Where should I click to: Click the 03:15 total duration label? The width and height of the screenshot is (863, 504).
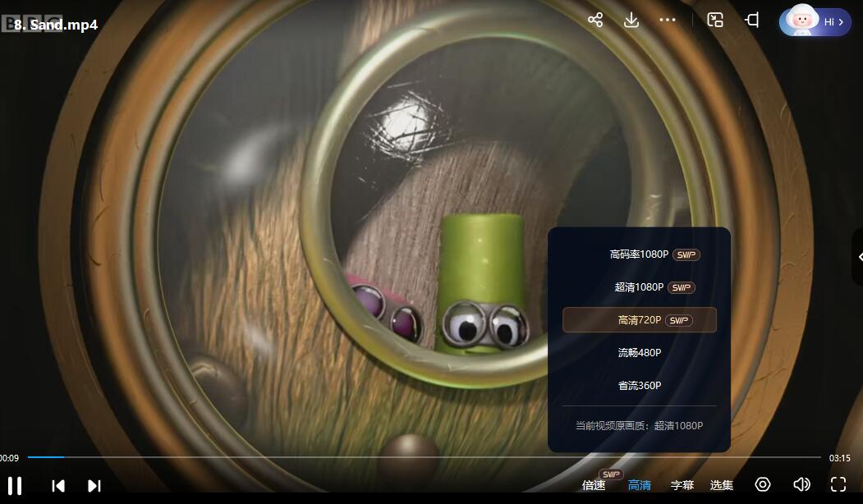[x=839, y=458]
